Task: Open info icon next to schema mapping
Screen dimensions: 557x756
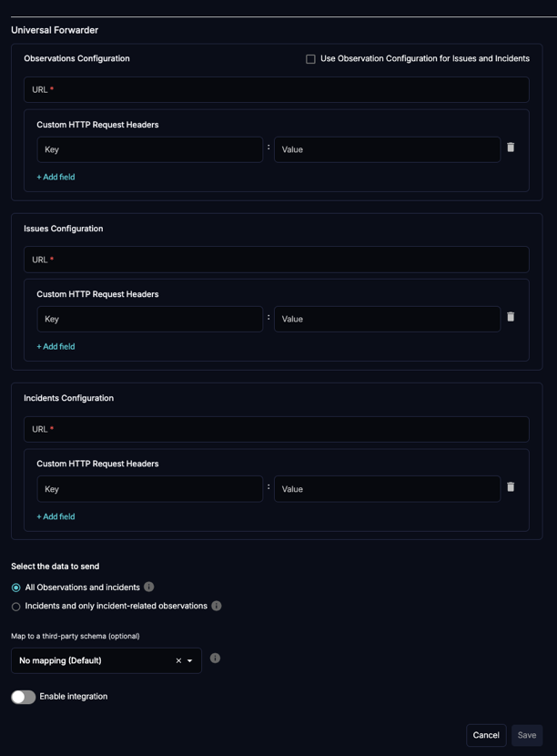Action: coord(215,658)
